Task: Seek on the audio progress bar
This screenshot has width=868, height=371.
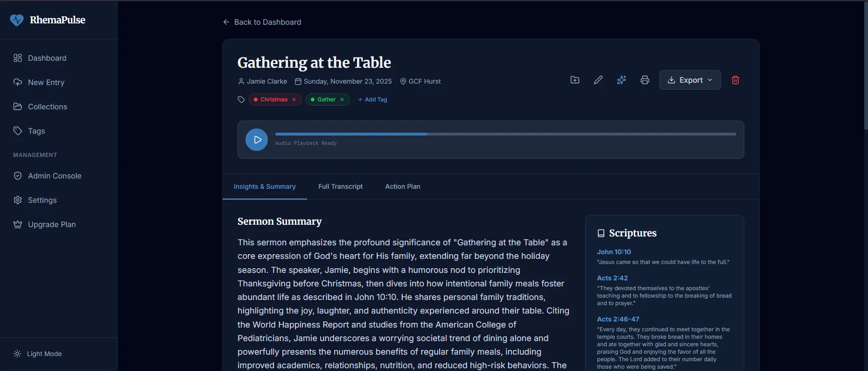Action: click(505, 134)
